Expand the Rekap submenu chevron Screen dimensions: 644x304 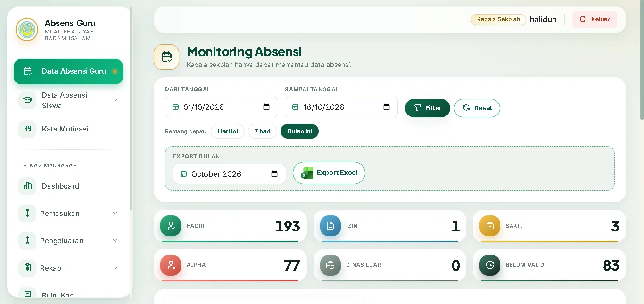[116, 268]
